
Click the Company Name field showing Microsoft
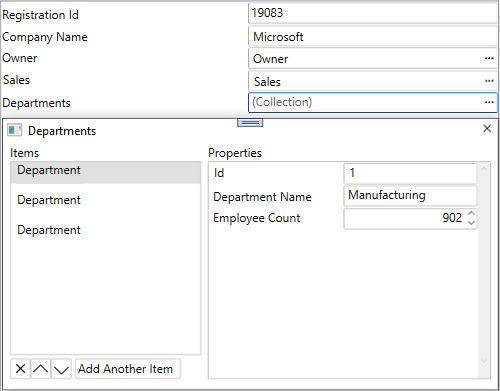pos(373,36)
